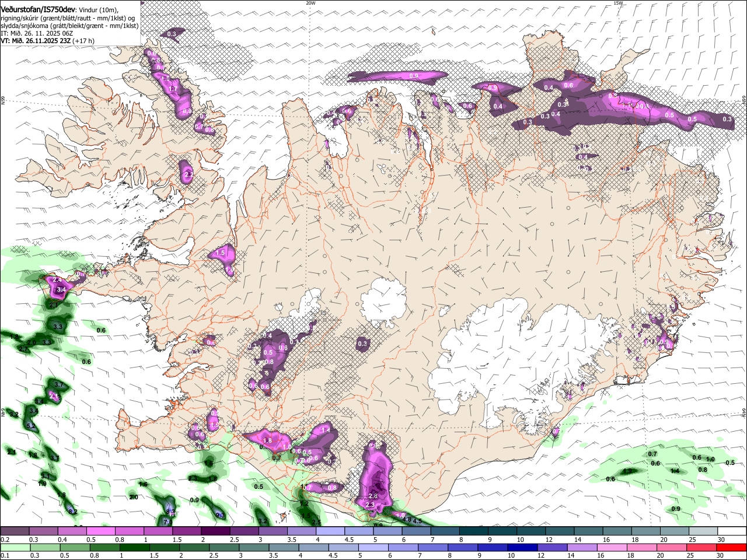
Task: Click the 6–7 swatch in purple legend row
Action: tap(416, 531)
